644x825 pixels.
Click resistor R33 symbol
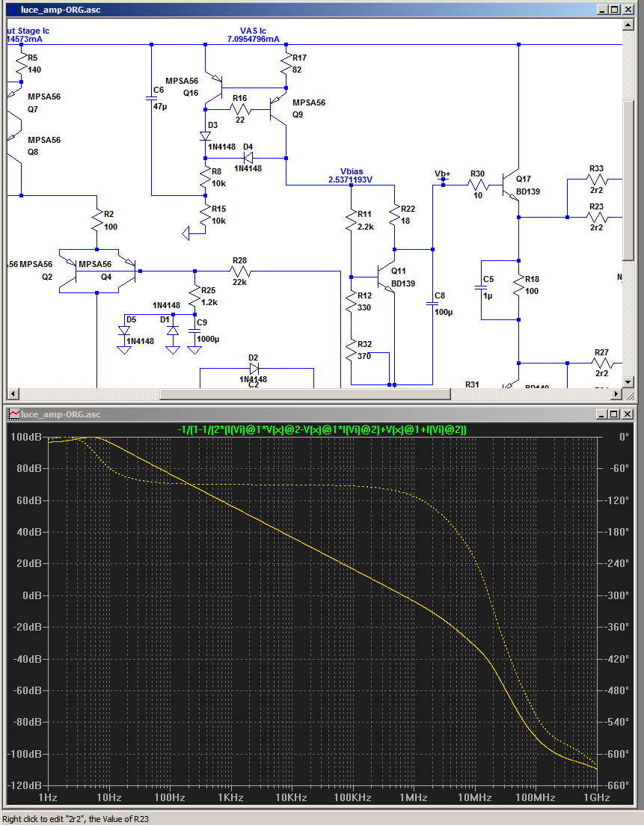tap(597, 180)
